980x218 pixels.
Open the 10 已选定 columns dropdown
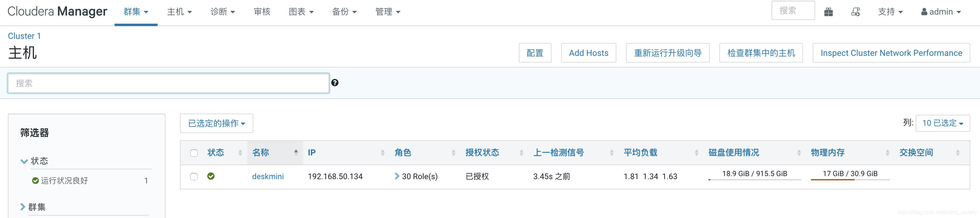coord(943,123)
